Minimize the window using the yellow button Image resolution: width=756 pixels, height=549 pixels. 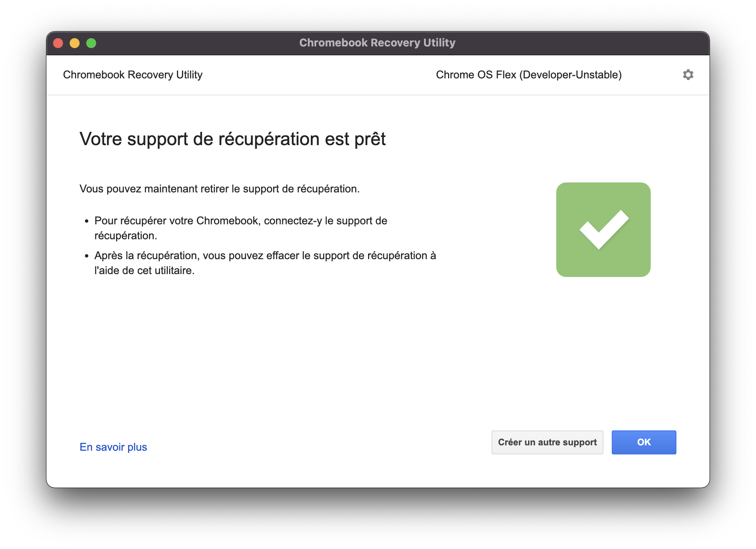75,43
